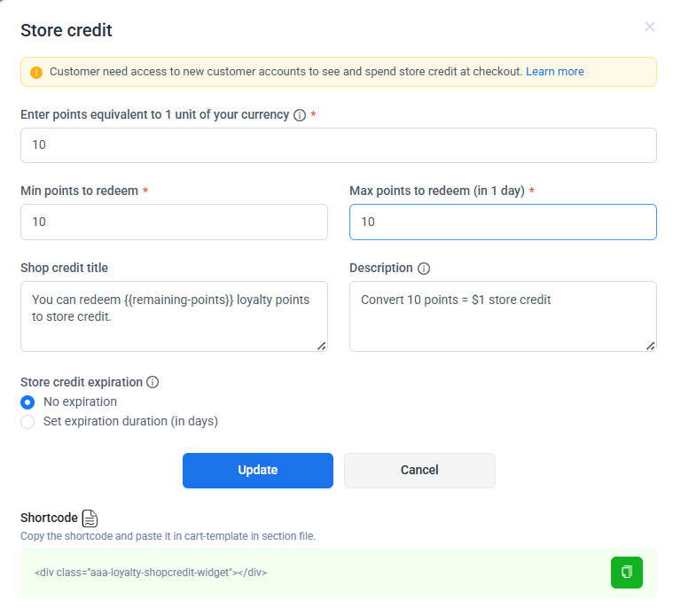Click the Shortcode document icon
The height and width of the screenshot is (616, 673).
coord(90,519)
